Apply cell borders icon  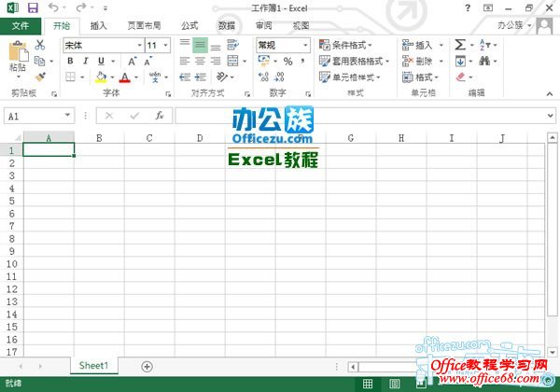tap(70, 77)
